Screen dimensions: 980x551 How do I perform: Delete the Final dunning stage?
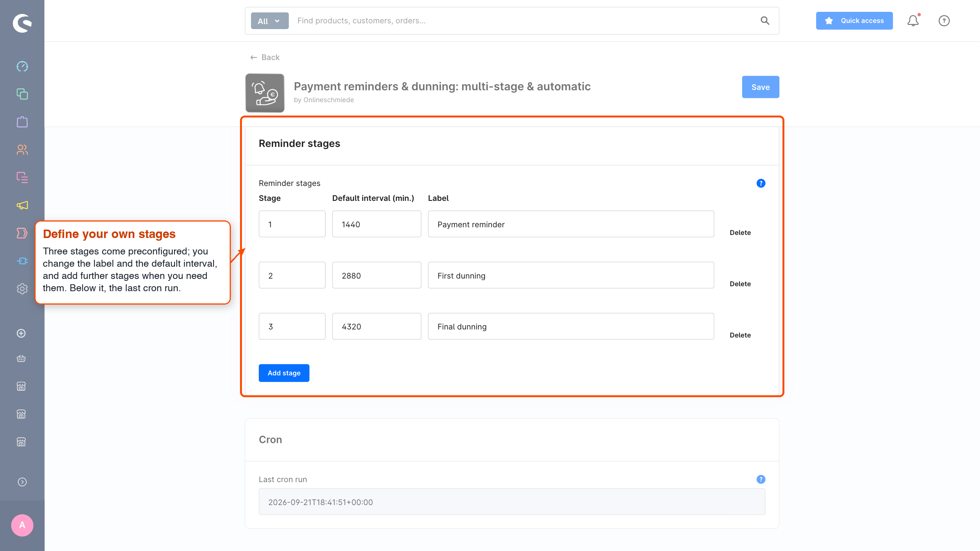(x=740, y=335)
